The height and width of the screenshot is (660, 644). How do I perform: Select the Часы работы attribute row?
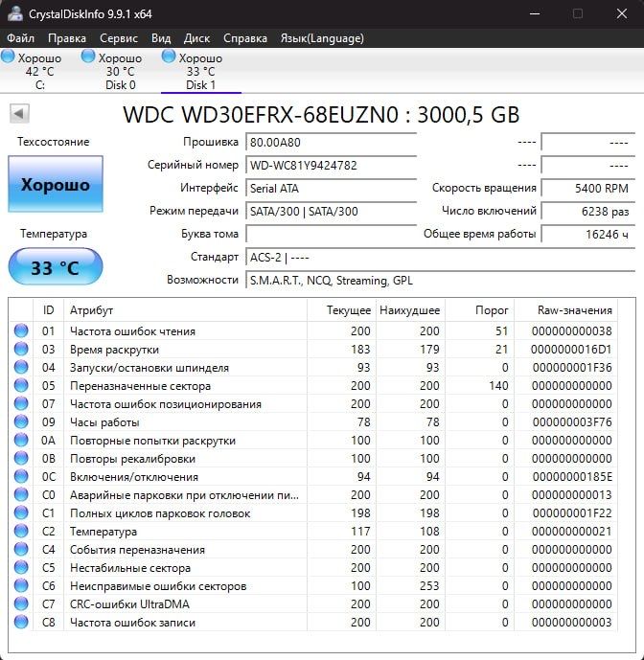[313, 421]
